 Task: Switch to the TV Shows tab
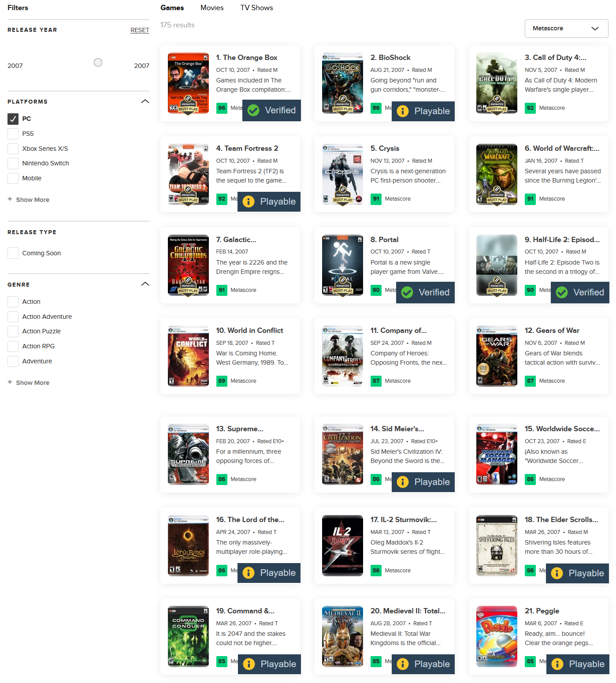click(x=256, y=7)
